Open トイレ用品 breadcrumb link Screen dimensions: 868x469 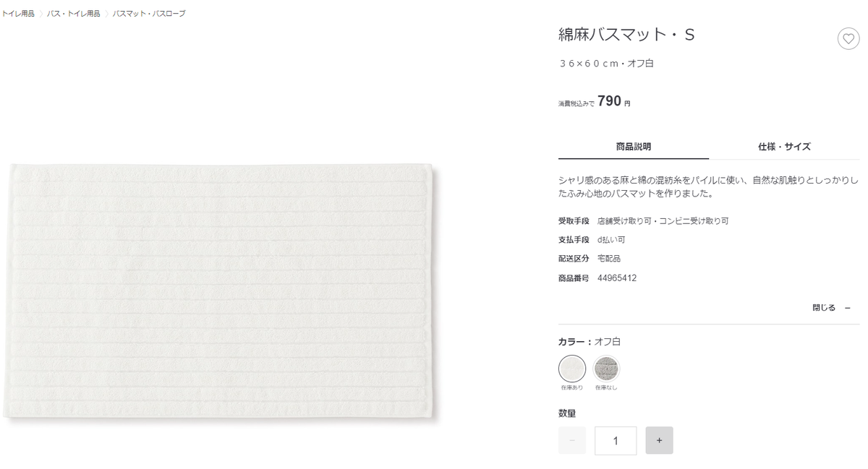click(x=17, y=14)
